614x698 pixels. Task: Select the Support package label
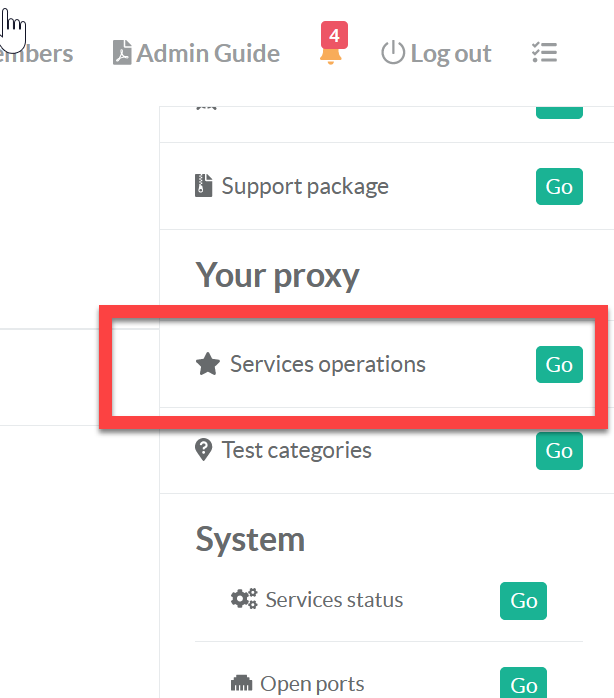(305, 186)
